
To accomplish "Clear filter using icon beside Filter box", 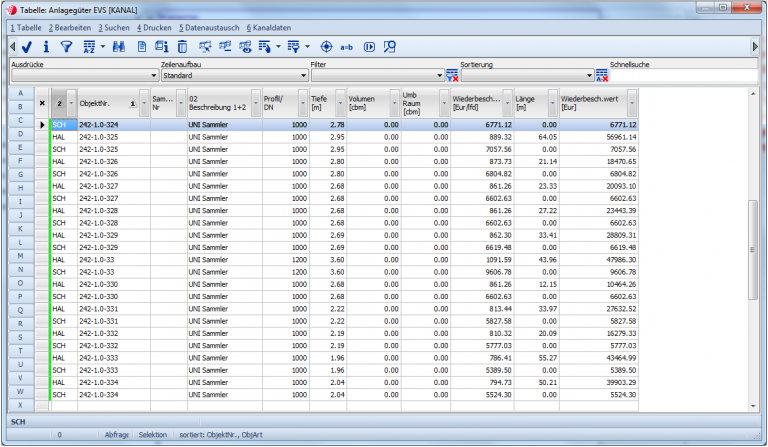I will (452, 75).
